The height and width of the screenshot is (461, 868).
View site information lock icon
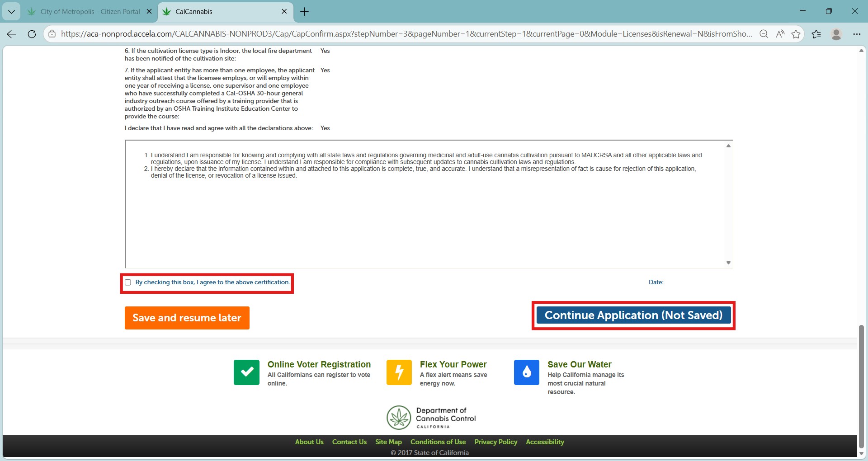(52, 34)
